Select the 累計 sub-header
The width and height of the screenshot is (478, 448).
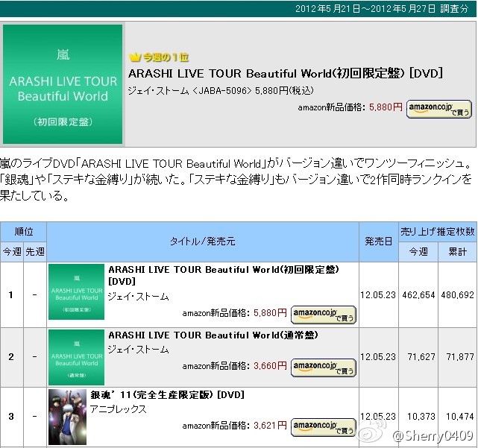[457, 252]
